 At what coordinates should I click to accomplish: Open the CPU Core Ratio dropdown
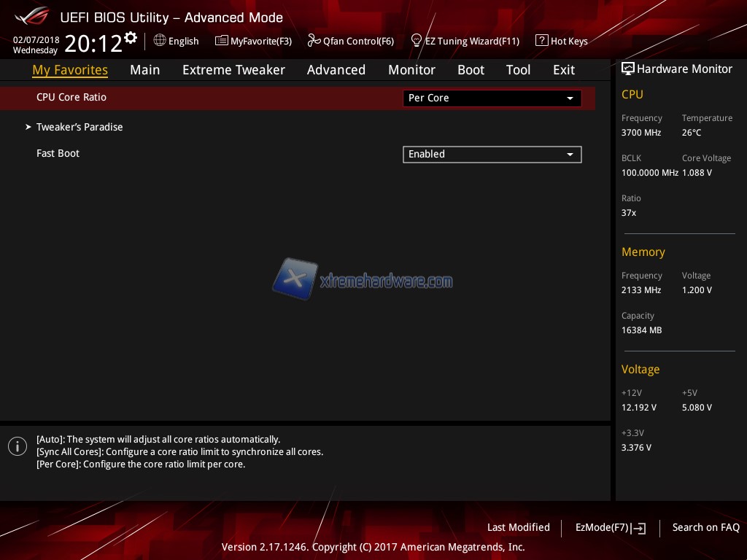tap(492, 98)
